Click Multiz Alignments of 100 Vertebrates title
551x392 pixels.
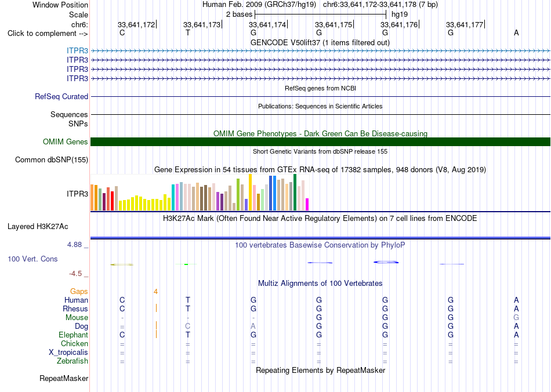pos(320,284)
